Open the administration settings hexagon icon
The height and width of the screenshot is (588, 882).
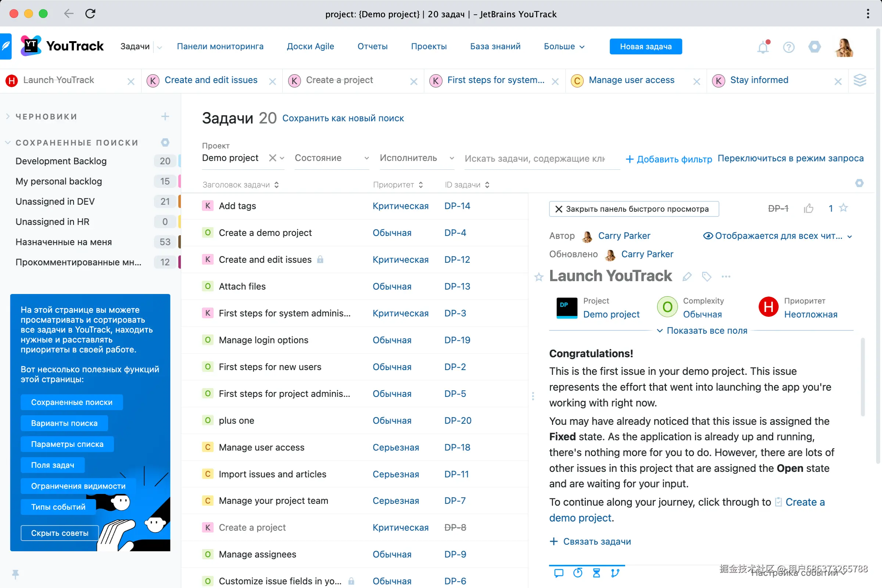pyautogui.click(x=814, y=47)
